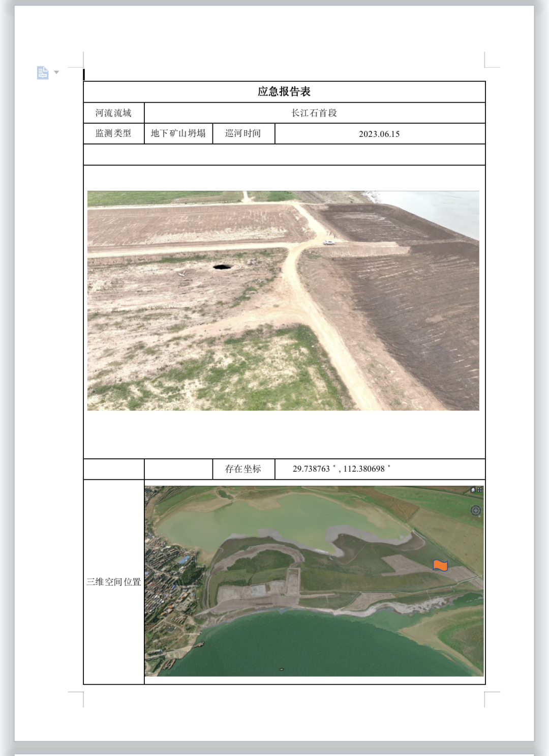Click the 巡河时间 label cell
Screen dimensions: 549x756
point(243,133)
